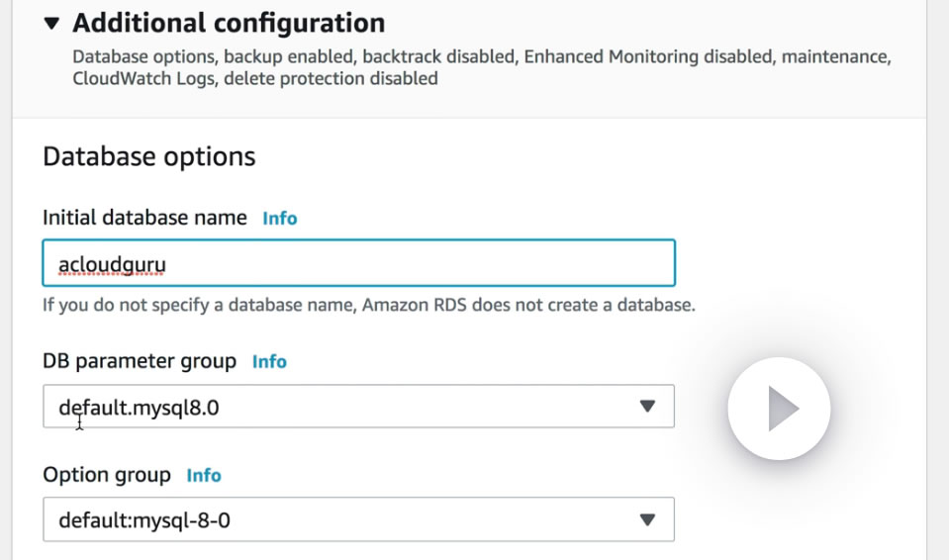
Task: Open Info link beside Option group
Action: point(204,476)
